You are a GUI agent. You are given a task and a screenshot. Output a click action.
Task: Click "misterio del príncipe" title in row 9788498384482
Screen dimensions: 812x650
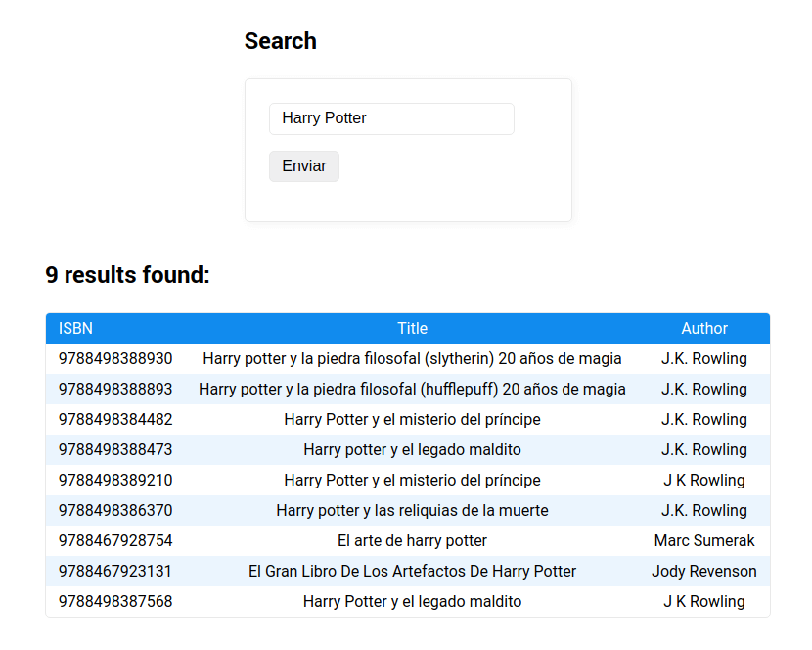412,419
